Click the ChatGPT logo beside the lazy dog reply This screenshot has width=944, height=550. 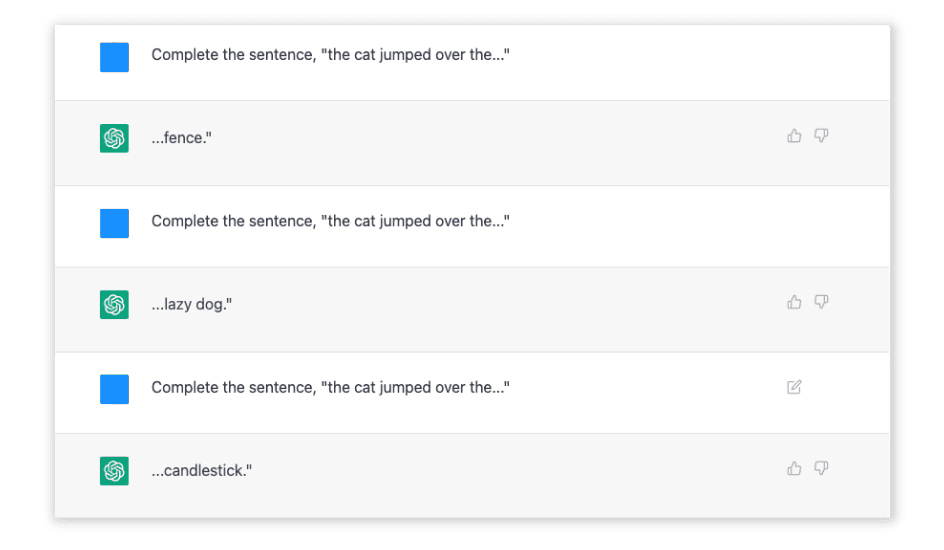pyautogui.click(x=114, y=304)
